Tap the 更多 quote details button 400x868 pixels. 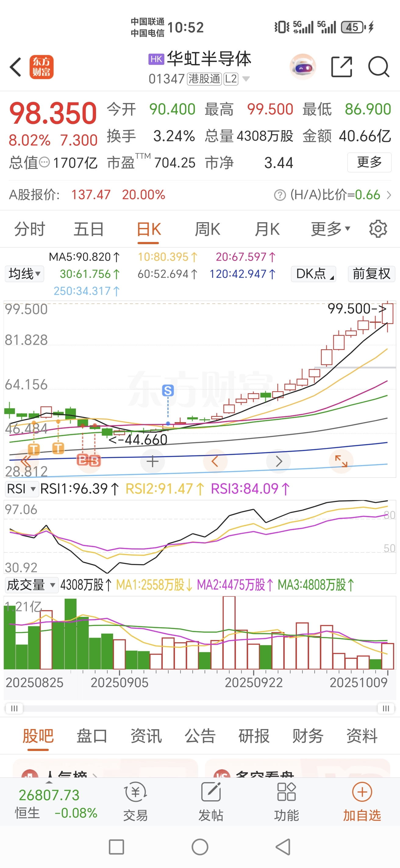point(369,162)
